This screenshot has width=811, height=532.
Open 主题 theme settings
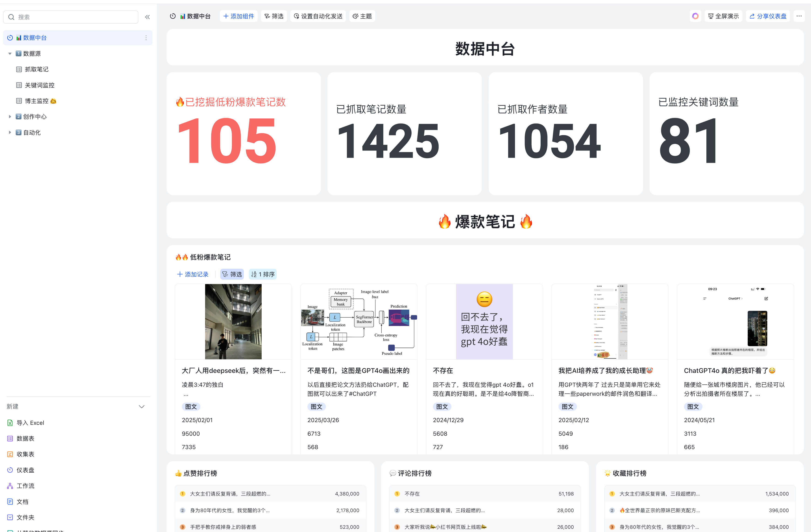coord(362,16)
